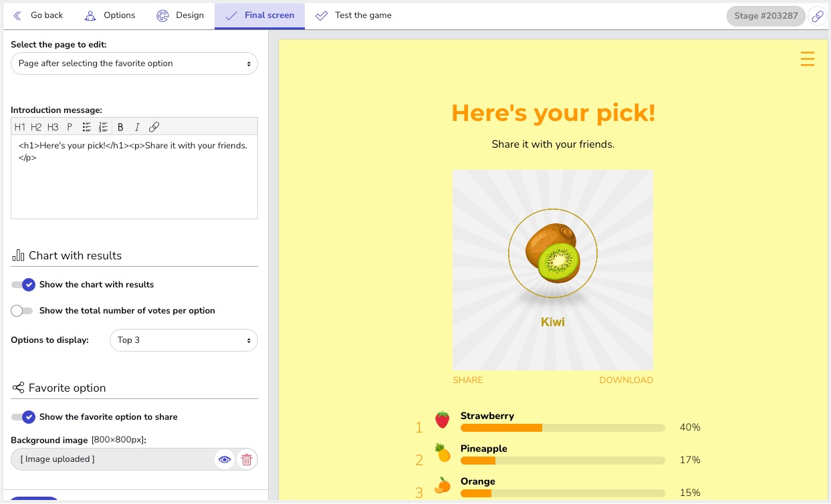Click the SHARE link under the Kiwi image
The height and width of the screenshot is (504, 831).
[x=468, y=380]
